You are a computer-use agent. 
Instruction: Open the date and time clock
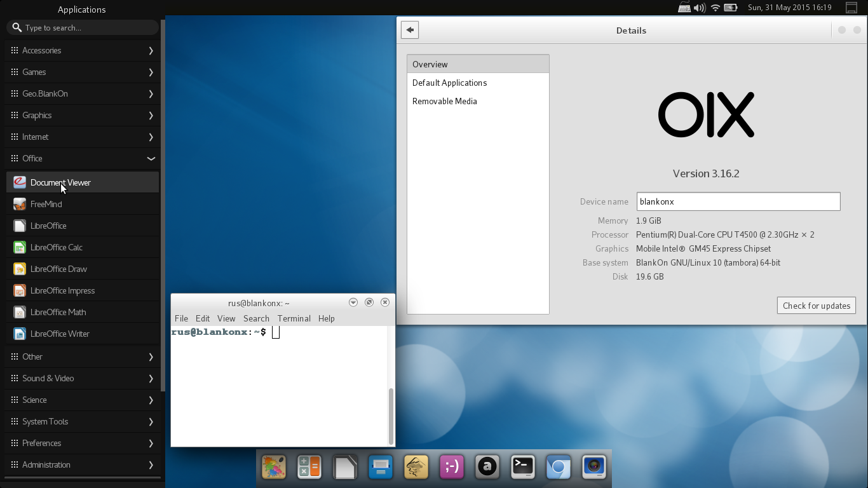pyautogui.click(x=790, y=8)
